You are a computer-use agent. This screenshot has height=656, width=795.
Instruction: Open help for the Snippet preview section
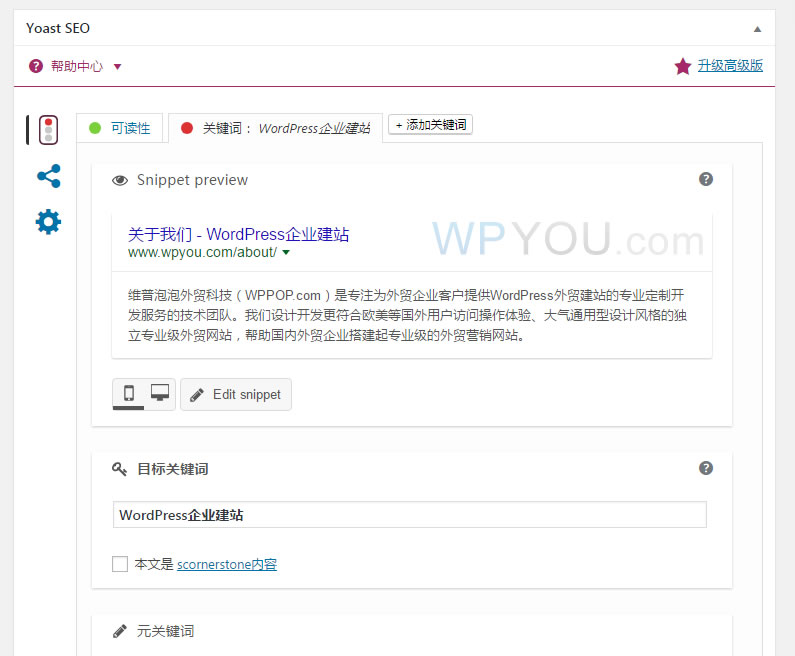point(706,179)
